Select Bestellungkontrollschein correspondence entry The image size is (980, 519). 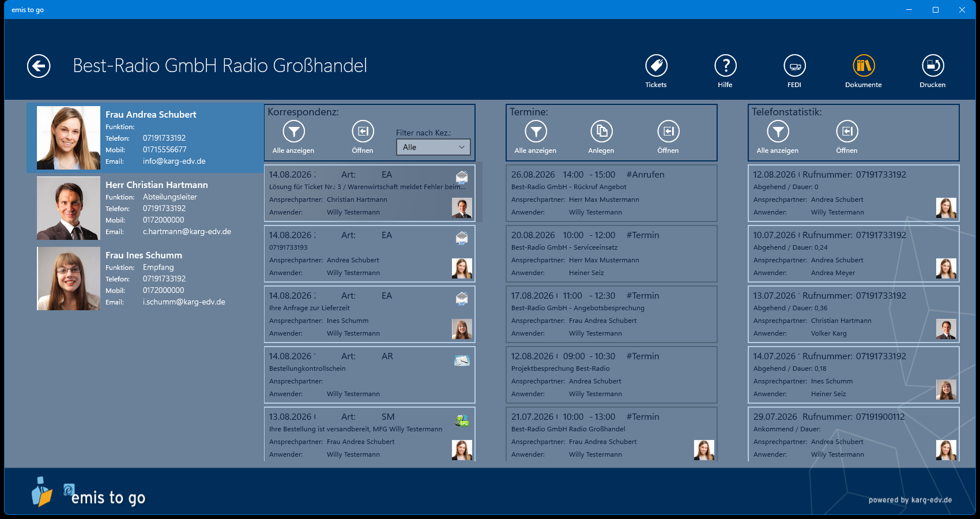370,375
